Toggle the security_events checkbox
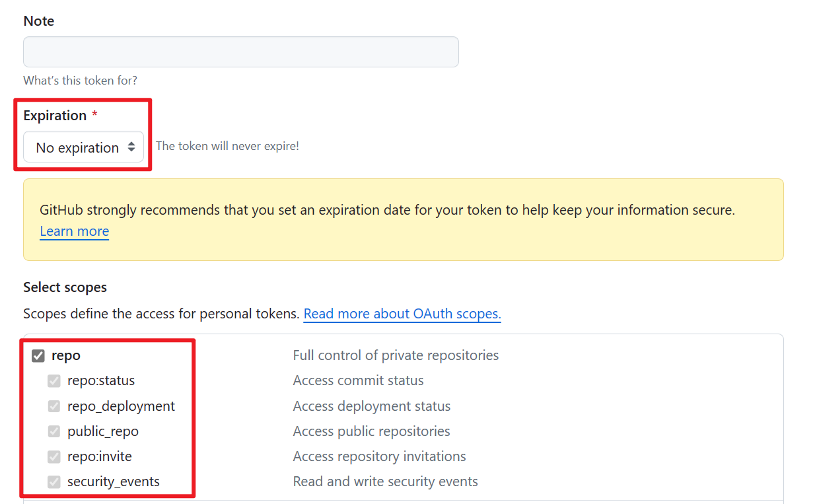The image size is (815, 504). coord(54,482)
